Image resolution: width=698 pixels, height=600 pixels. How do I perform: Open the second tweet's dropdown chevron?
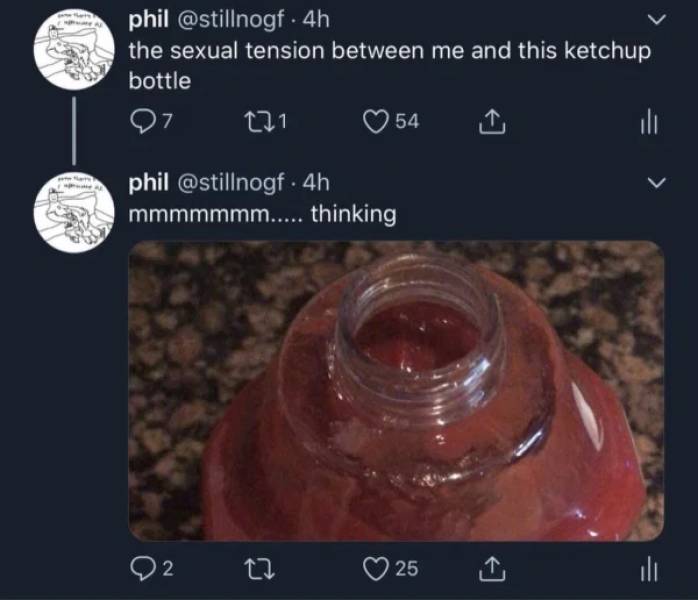656,184
